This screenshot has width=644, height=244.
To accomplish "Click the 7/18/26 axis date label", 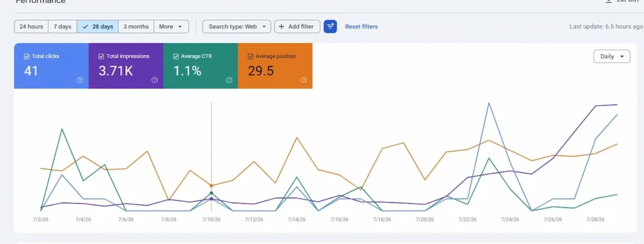I will coord(382,219).
